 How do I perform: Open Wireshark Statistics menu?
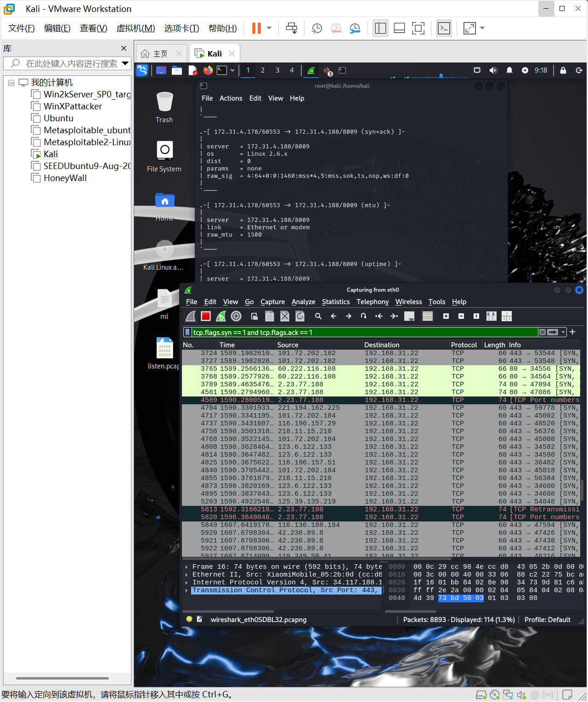coord(336,302)
